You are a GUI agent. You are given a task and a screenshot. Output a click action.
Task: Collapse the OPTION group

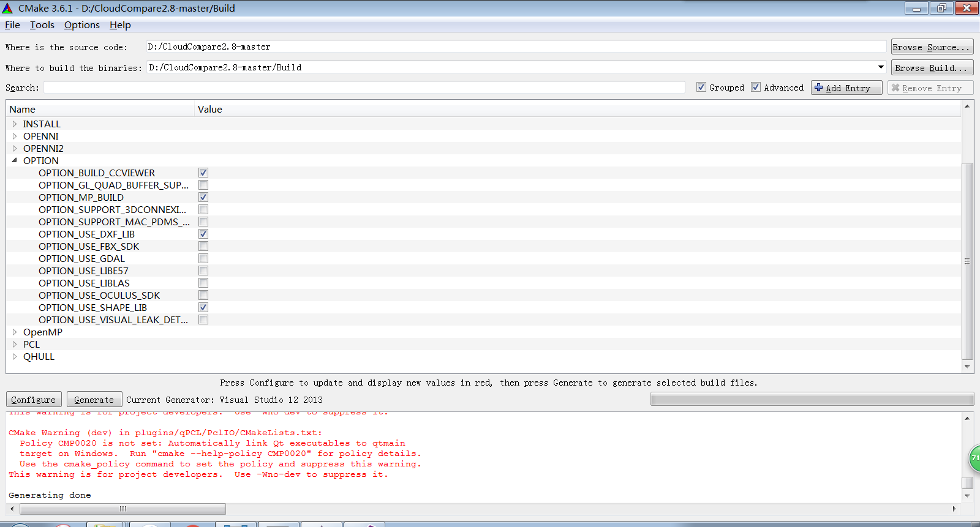point(15,160)
